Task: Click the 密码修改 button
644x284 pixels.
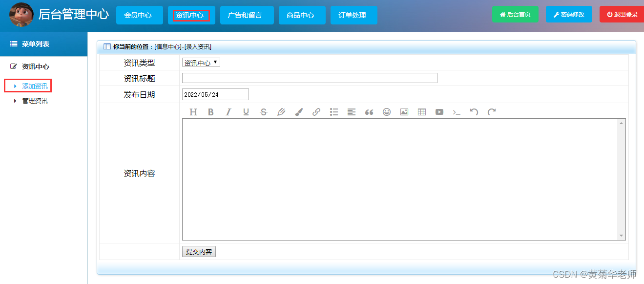Action: [569, 14]
